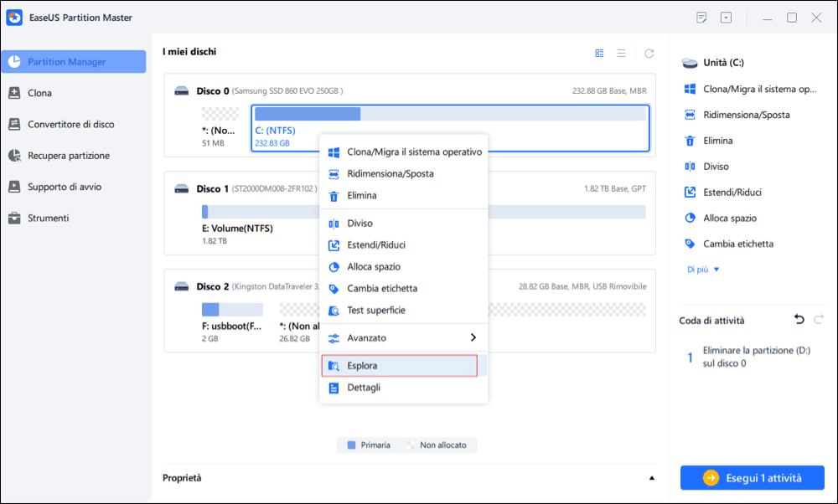Click the undo arrow in Coda di attività
This screenshot has height=504, width=838.
(799, 319)
